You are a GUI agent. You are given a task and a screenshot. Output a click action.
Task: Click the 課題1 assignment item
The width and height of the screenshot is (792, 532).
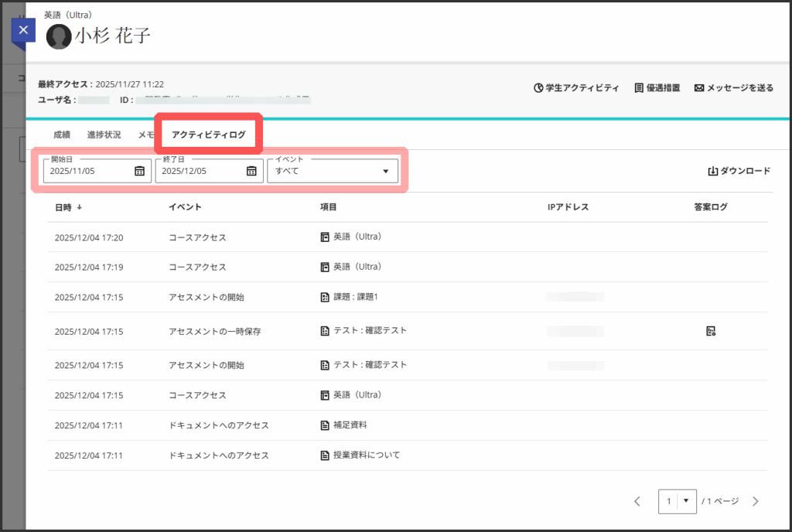click(355, 297)
